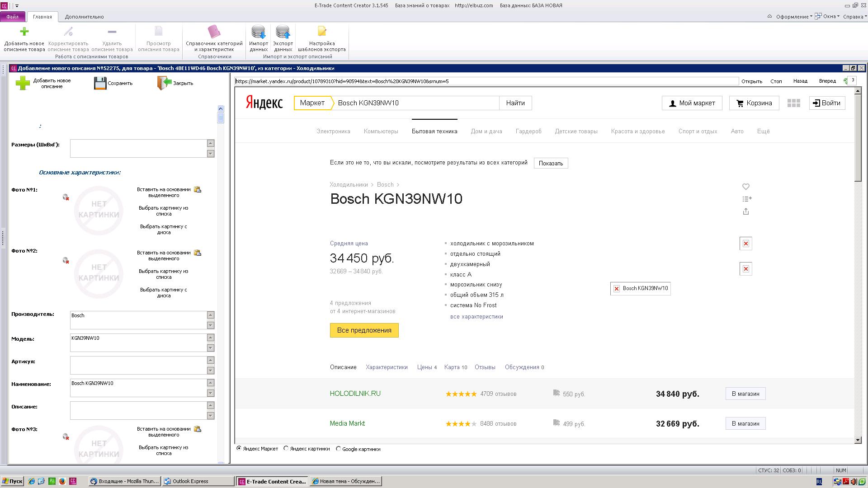Viewport: 868px width, 488px height.
Task: Paste from selection icon for Photo №1
Action: tap(198, 189)
